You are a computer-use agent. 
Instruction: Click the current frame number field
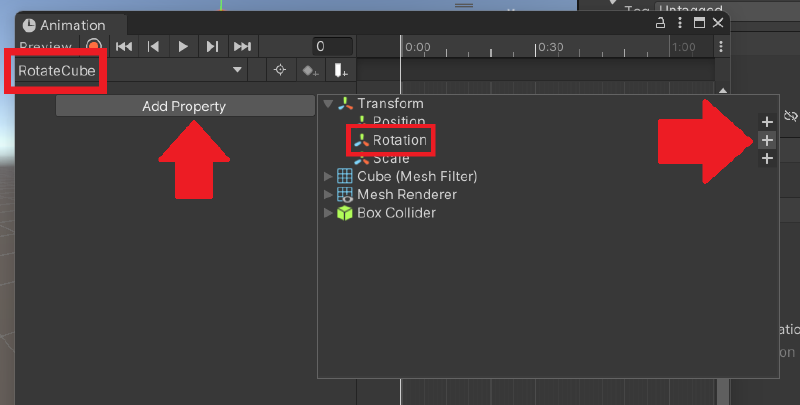331,46
